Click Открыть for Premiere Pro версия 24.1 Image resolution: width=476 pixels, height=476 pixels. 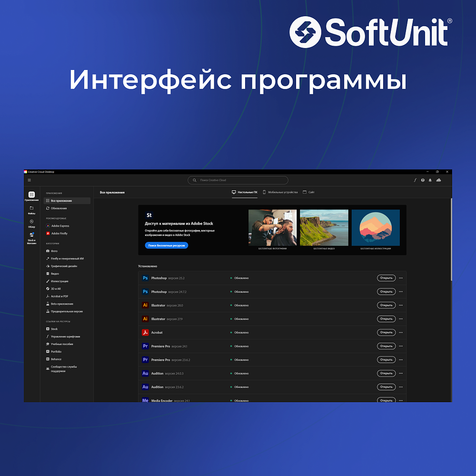pyautogui.click(x=386, y=346)
